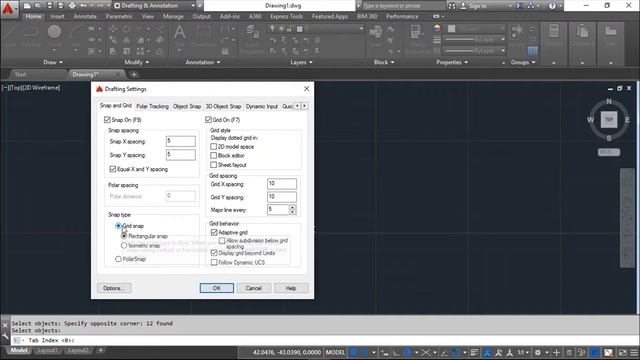Viewport: 640px width, 360px height.
Task: Check the Block editor grid style box
Action: pos(213,156)
